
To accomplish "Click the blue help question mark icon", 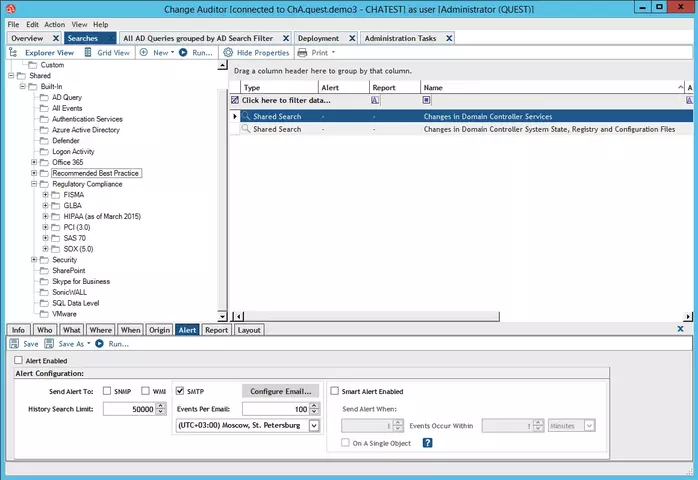I will pyautogui.click(x=427, y=443).
